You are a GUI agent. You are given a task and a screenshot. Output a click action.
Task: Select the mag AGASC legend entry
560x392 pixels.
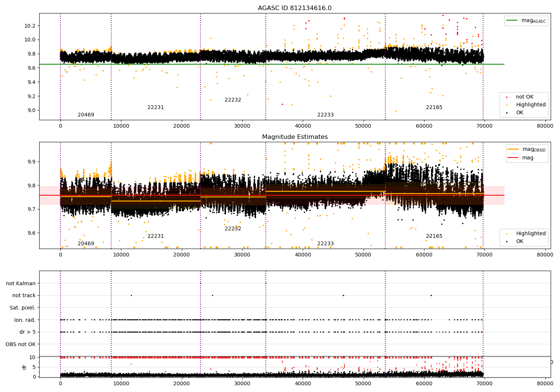click(x=526, y=21)
